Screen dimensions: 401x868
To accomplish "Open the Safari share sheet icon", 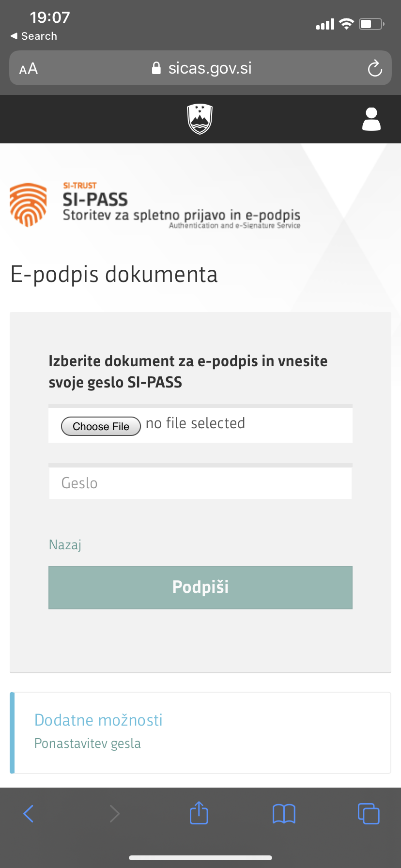I will click(x=199, y=812).
